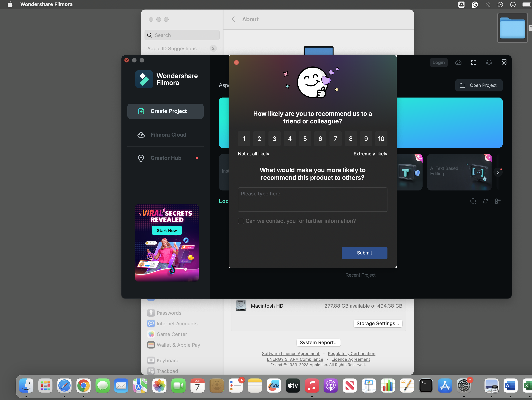Submit the survey
Viewport: 532px width, 400px height.
click(x=364, y=253)
